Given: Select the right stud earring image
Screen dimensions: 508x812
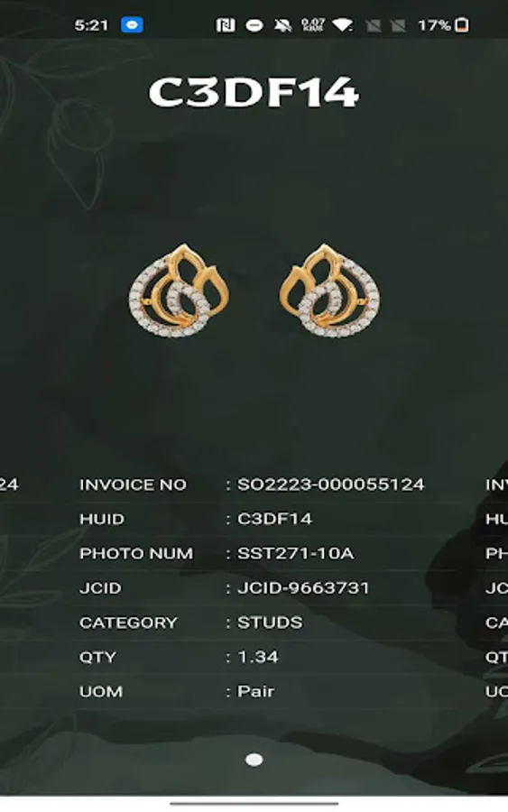Looking at the screenshot, I should point(329,291).
